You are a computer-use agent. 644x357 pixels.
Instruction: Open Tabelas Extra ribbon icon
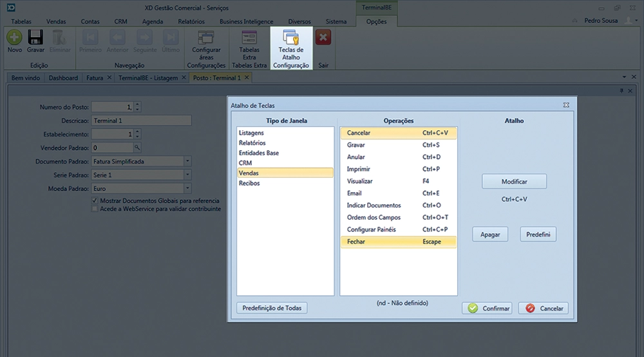(249, 38)
